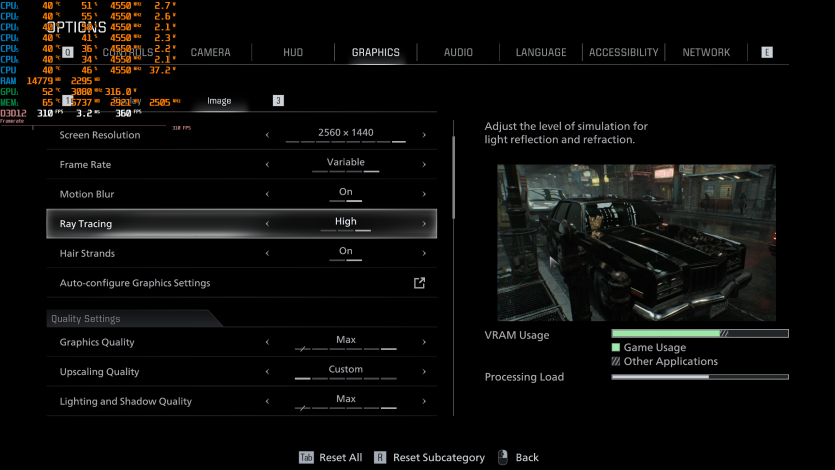
Task: Toggle Motion Blur with its right arrow
Action: coord(424,194)
